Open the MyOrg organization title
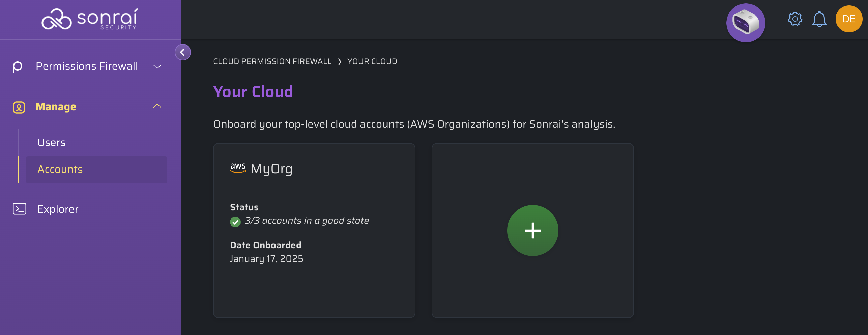 pos(271,169)
